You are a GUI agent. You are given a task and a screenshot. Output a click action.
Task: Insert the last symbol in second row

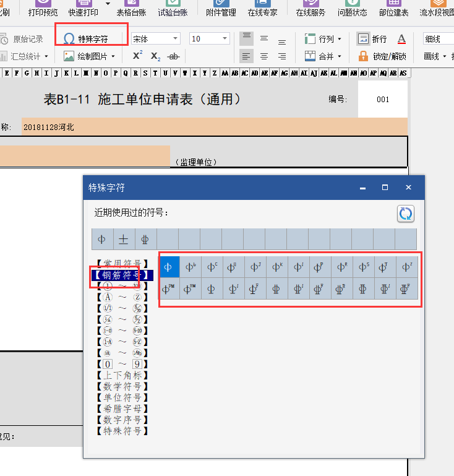407,288
